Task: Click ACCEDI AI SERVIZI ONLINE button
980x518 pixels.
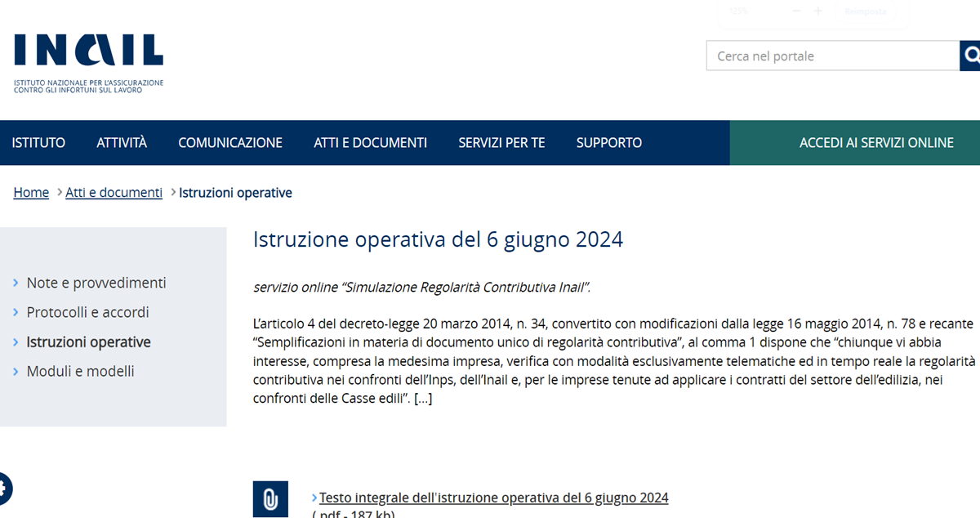Action: tap(855, 142)
